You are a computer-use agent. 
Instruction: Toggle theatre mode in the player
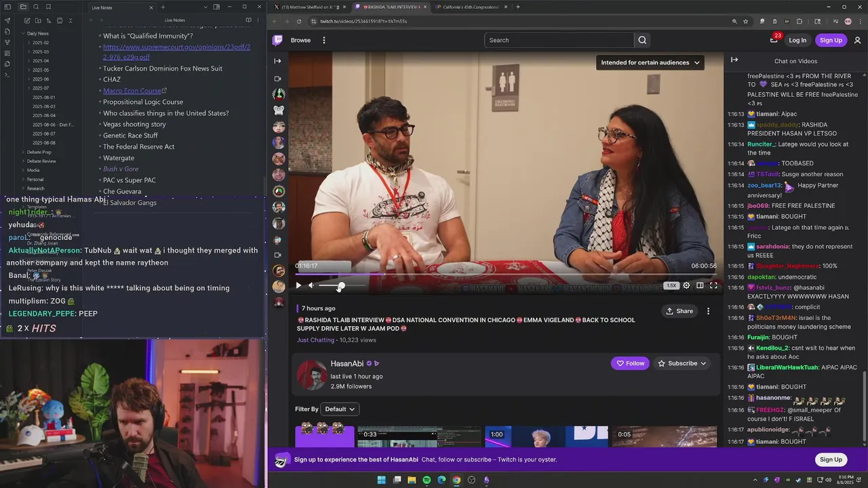[x=700, y=285]
